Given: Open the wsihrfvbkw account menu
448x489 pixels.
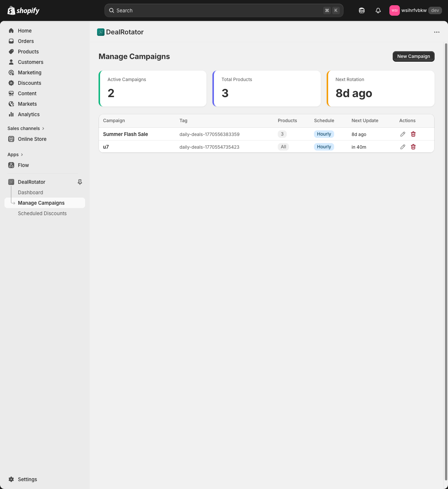Looking at the screenshot, I should point(416,10).
